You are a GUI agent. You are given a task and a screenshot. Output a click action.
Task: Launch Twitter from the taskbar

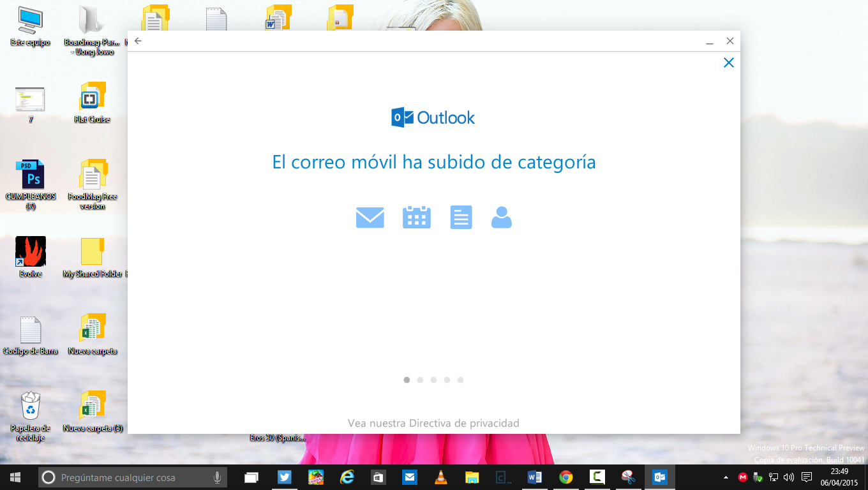[285, 477]
